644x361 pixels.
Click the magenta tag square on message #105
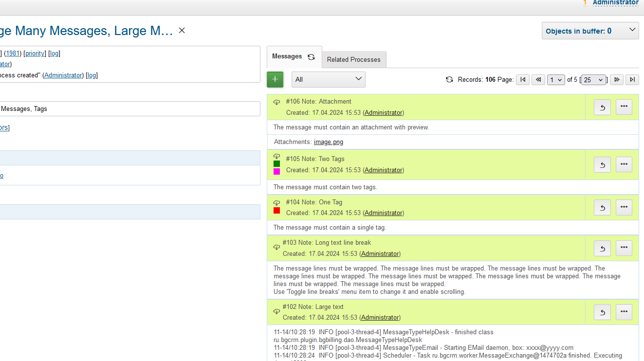point(276,172)
